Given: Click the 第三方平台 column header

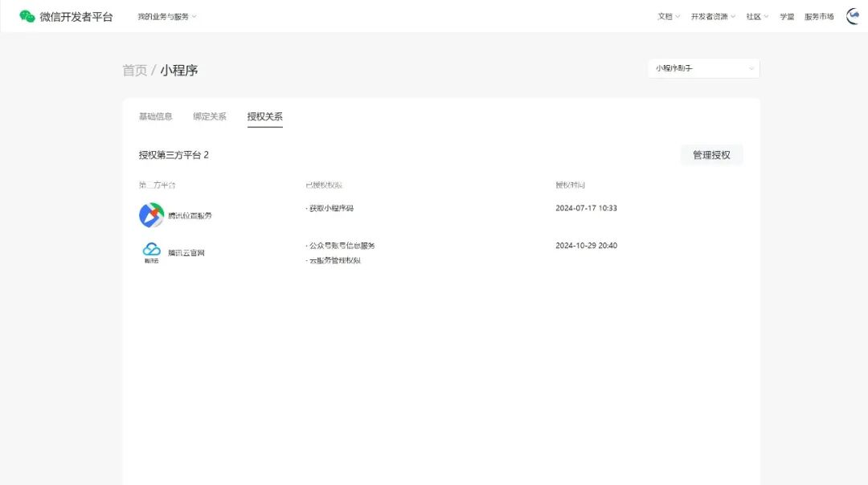Looking at the screenshot, I should coord(158,185).
